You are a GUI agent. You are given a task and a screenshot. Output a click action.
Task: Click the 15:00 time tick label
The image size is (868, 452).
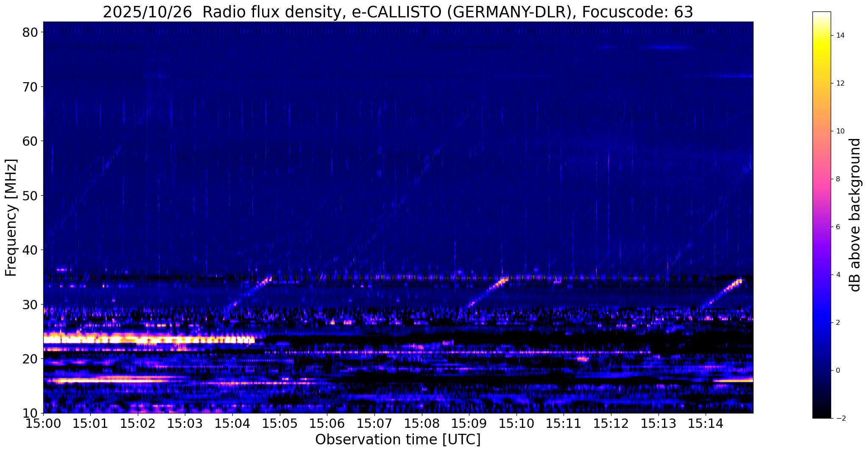43,424
